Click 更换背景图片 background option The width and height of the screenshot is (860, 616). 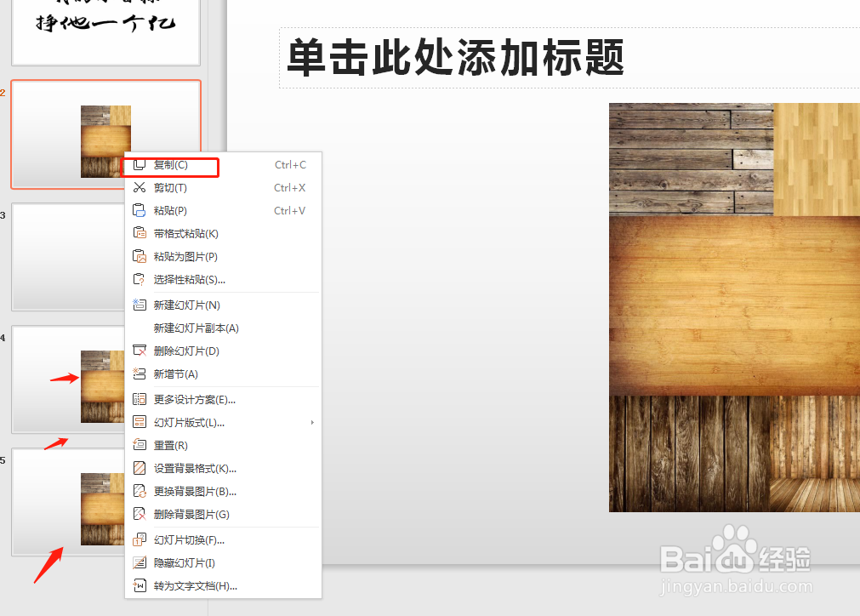pyautogui.click(x=188, y=490)
